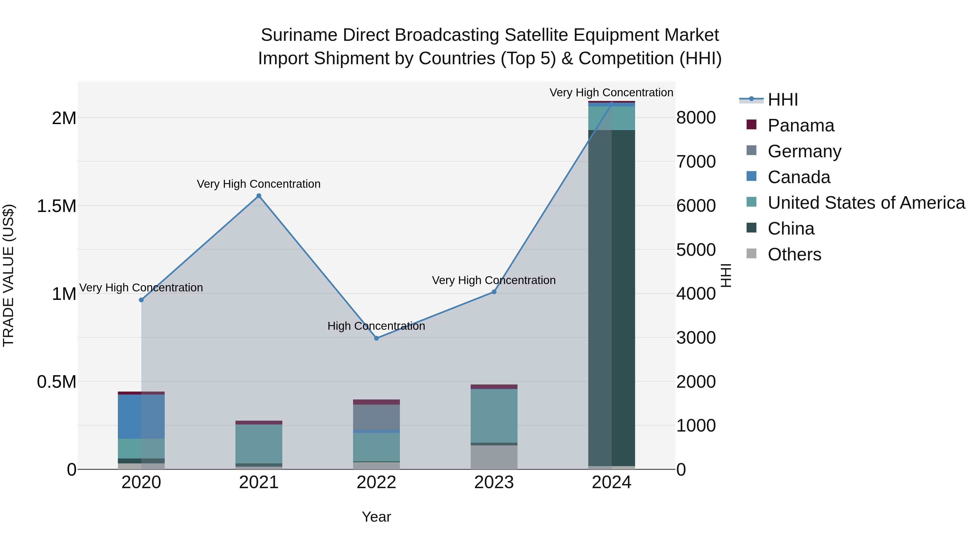Click 'Very High Concentration' label above 2023
This screenshot has height=551, width=980.
coord(494,280)
